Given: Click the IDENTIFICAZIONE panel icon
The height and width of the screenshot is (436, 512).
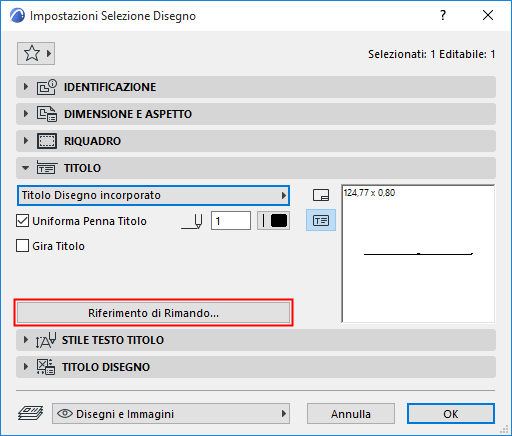Looking at the screenshot, I should (47, 87).
